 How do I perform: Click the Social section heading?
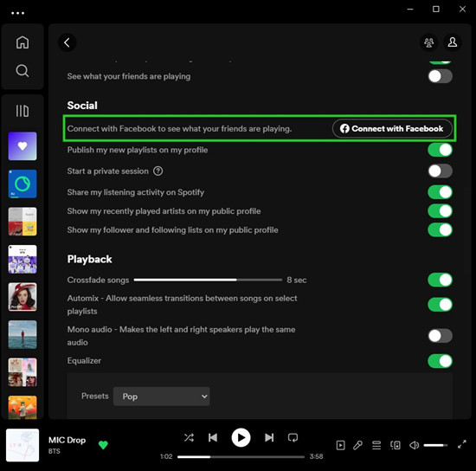point(82,106)
